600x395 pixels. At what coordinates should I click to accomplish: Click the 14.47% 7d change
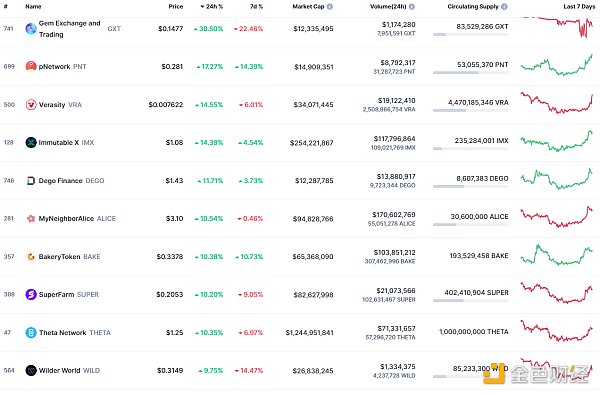coord(249,371)
